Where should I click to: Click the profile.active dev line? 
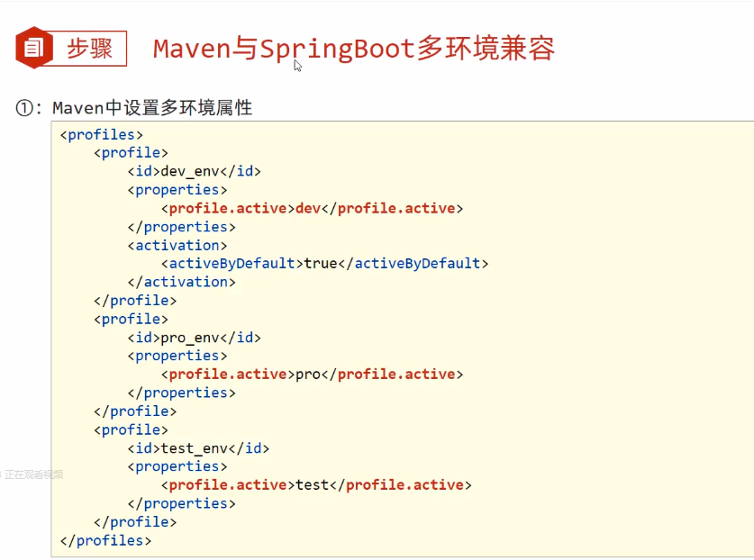[312, 208]
